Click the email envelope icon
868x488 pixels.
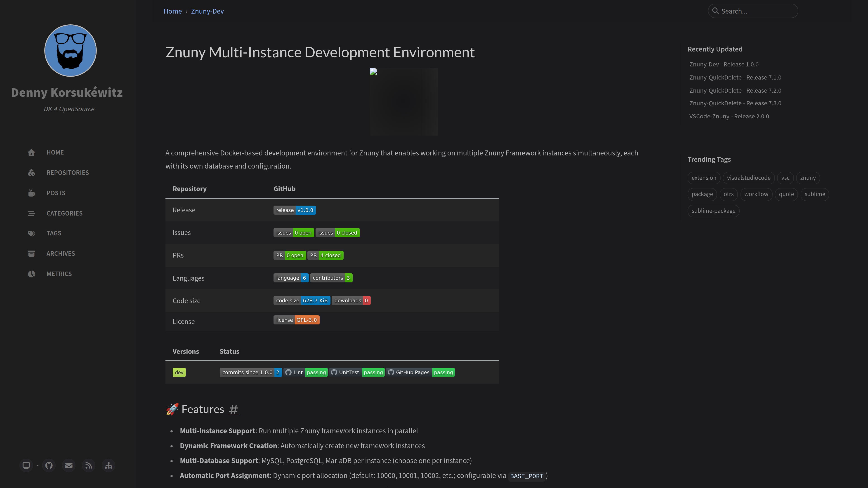pyautogui.click(x=69, y=465)
